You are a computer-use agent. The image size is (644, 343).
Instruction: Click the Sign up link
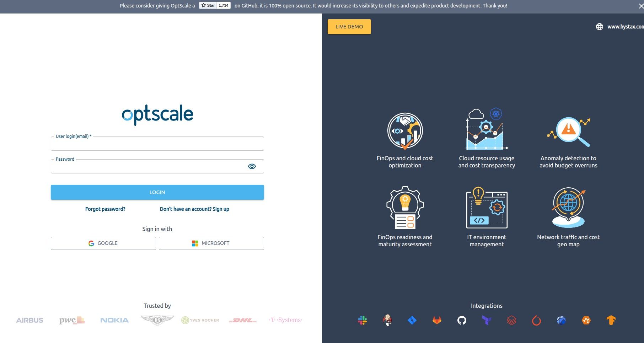coord(194,209)
